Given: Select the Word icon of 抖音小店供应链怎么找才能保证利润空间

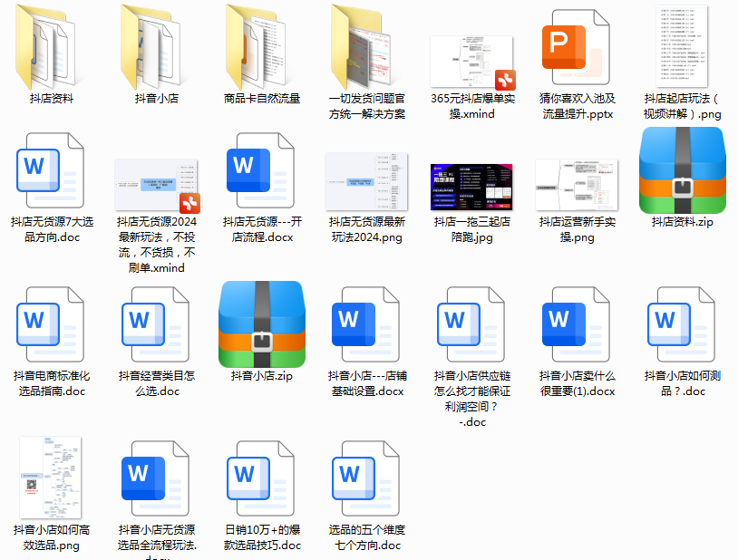Looking at the screenshot, I should click(471, 324).
